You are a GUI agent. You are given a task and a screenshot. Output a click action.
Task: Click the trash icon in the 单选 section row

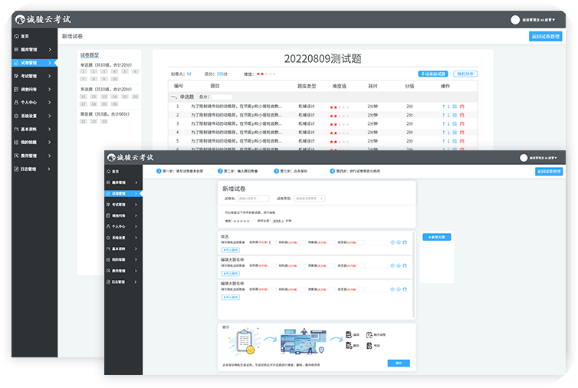click(405, 242)
